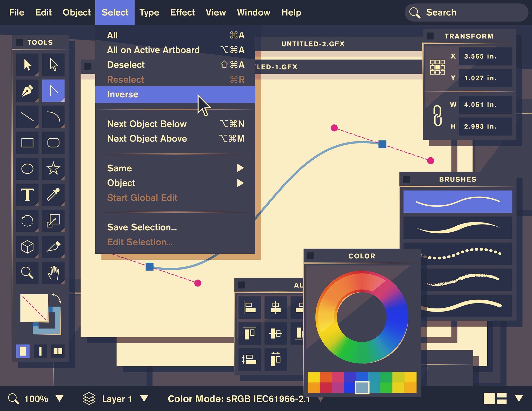
Task: Open the zoom level dropdown at 100%
Action: 60,398
